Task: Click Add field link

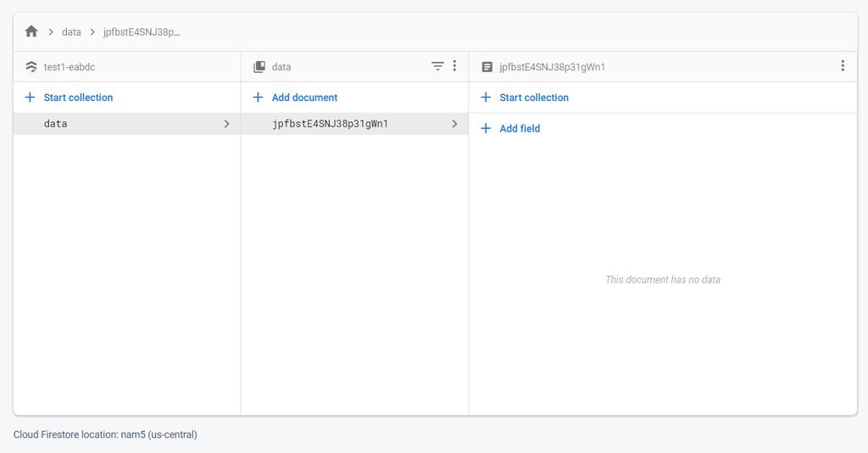Action: 520,129
